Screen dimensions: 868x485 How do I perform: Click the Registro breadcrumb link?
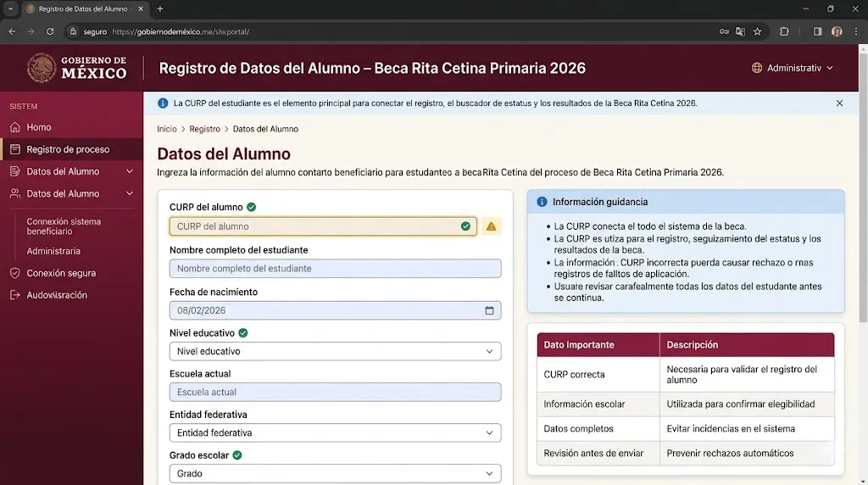click(205, 129)
